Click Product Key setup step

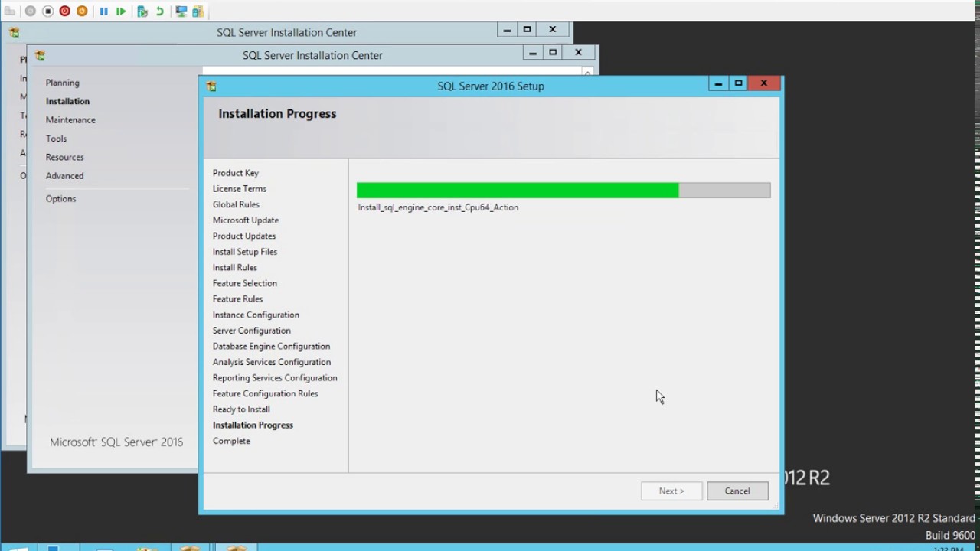tap(236, 173)
